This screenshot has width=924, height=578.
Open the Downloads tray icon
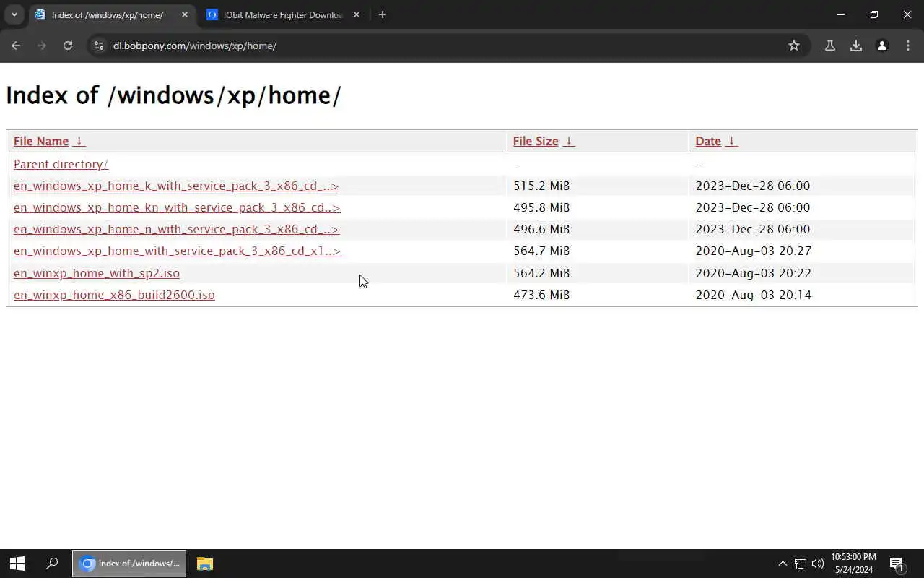(856, 46)
